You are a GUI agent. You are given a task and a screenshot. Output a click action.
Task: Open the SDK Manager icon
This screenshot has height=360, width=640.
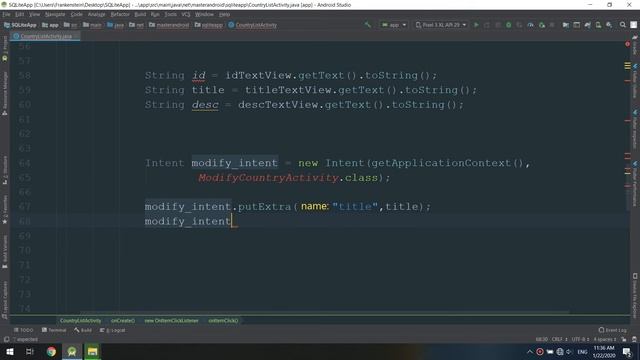609,25
